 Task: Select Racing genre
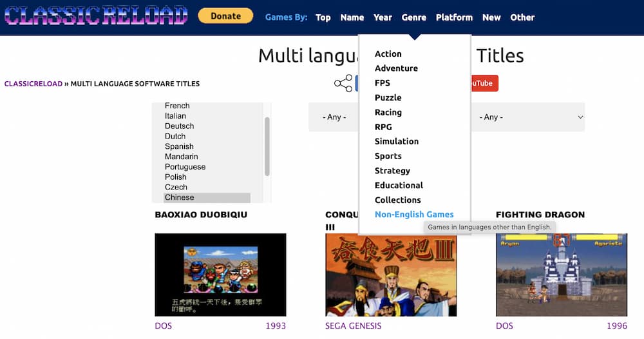388,112
